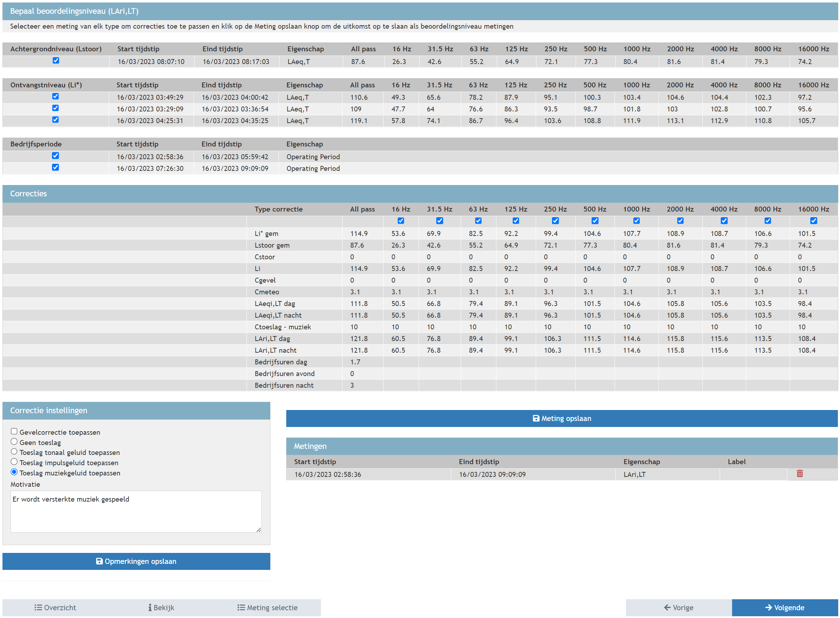Disable the 16000 Hz correction checkbox
This screenshot has height=618, width=840.
813,221
